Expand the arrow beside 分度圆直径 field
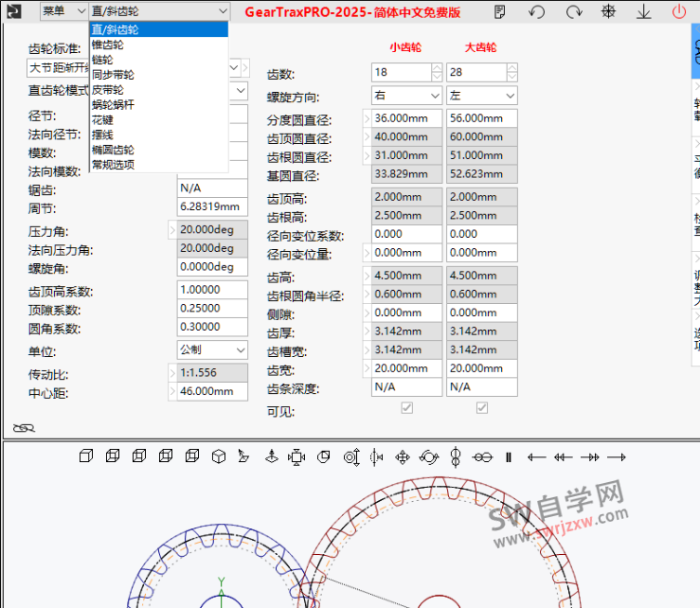The image size is (700, 608). click(367, 118)
